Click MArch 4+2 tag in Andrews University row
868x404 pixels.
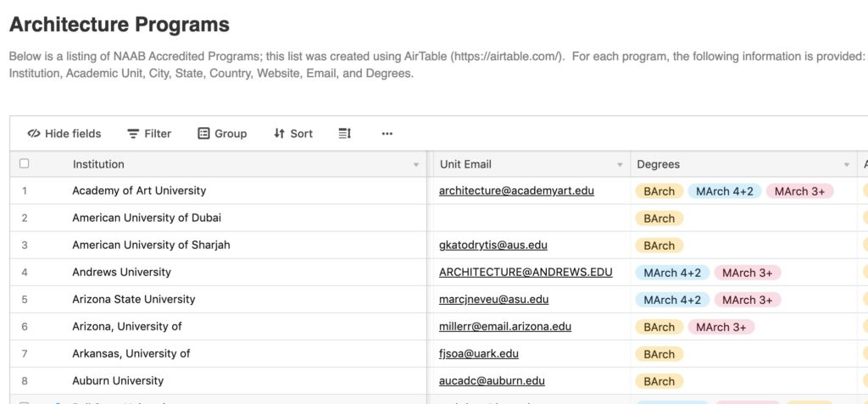pos(672,273)
